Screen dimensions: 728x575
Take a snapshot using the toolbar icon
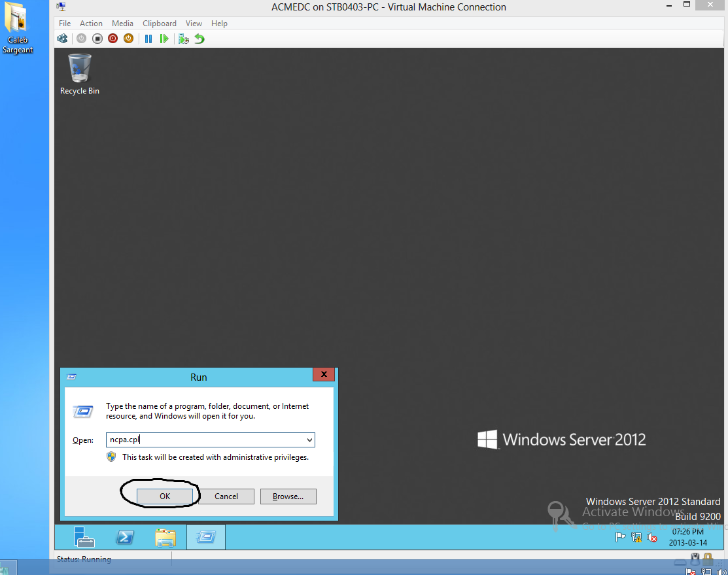click(184, 39)
